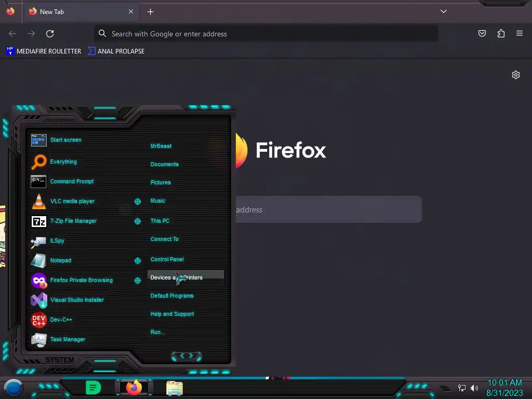Click Task Manager label text

tap(68, 340)
